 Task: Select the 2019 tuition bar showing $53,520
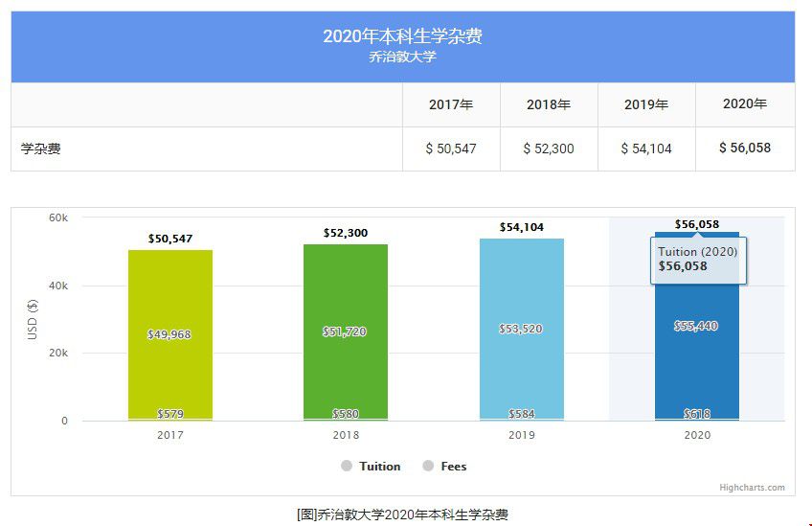tap(522, 329)
